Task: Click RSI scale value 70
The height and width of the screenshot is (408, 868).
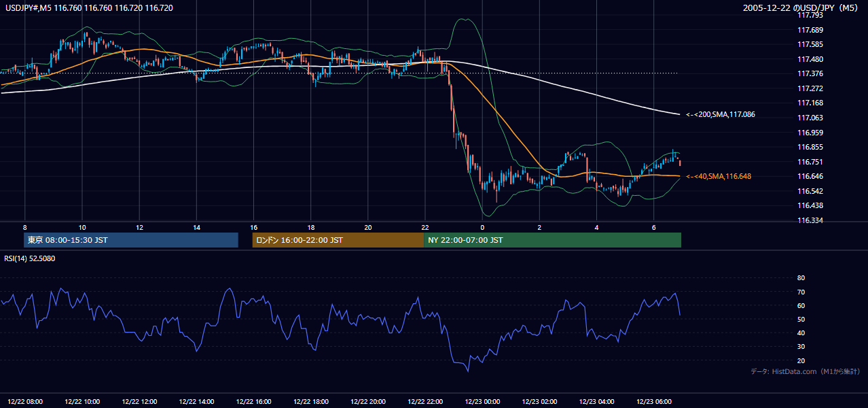Action: (801, 292)
